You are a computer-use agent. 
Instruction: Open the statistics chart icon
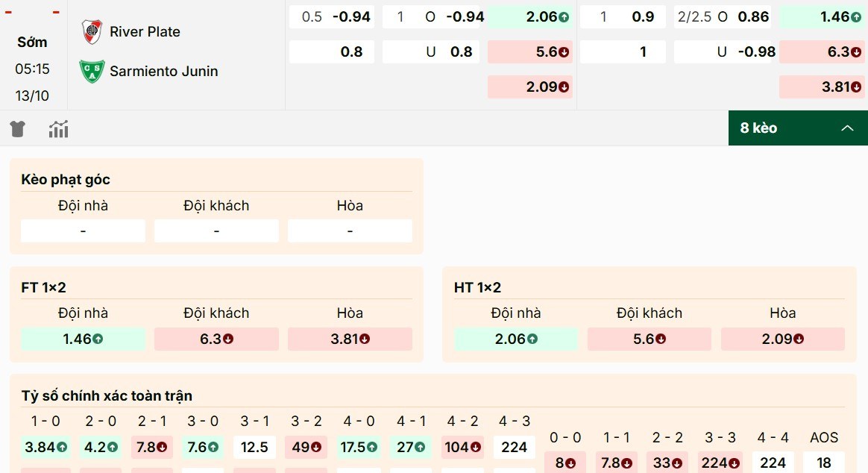tap(58, 128)
